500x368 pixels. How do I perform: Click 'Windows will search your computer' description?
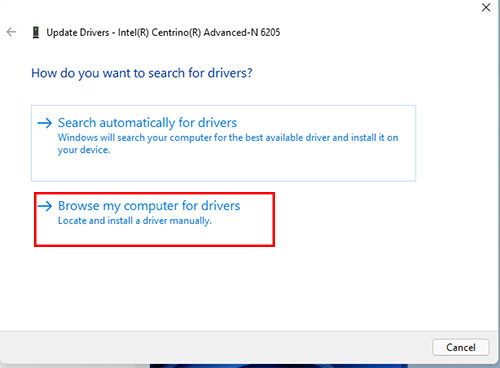228,144
